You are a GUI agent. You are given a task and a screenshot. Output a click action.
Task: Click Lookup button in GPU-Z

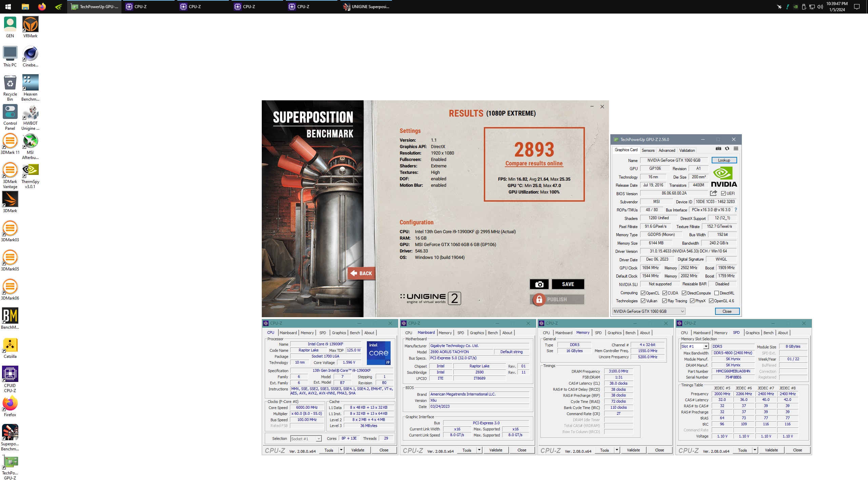click(724, 160)
